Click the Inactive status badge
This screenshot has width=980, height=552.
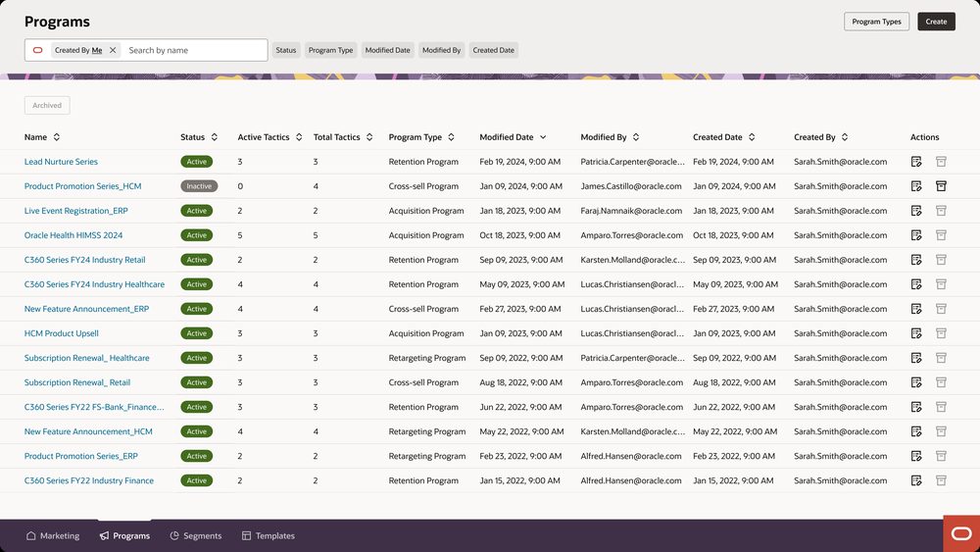point(199,185)
